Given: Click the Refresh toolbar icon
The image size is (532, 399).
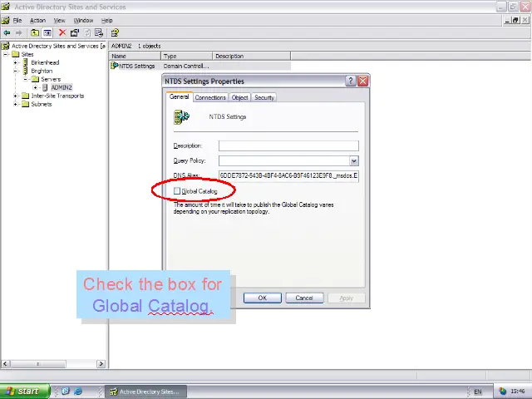Looking at the screenshot, I should pos(87,33).
